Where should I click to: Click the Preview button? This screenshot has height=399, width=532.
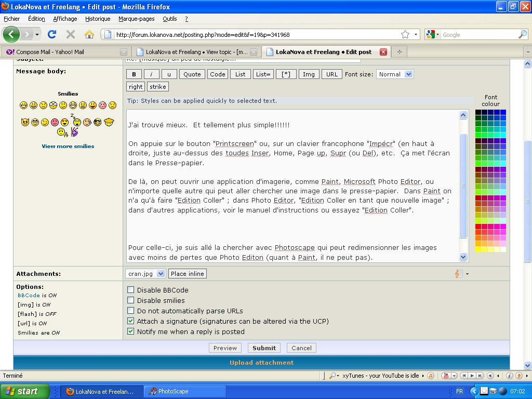pos(225,348)
